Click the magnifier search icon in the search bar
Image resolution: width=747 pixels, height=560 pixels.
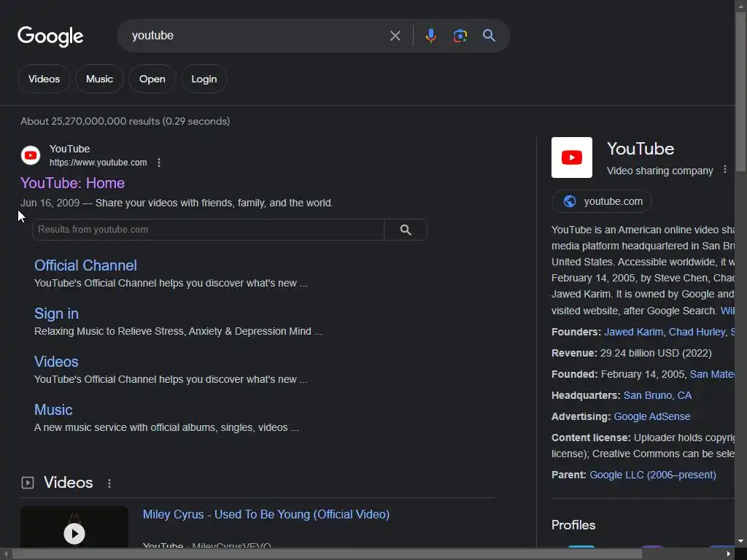489,35
